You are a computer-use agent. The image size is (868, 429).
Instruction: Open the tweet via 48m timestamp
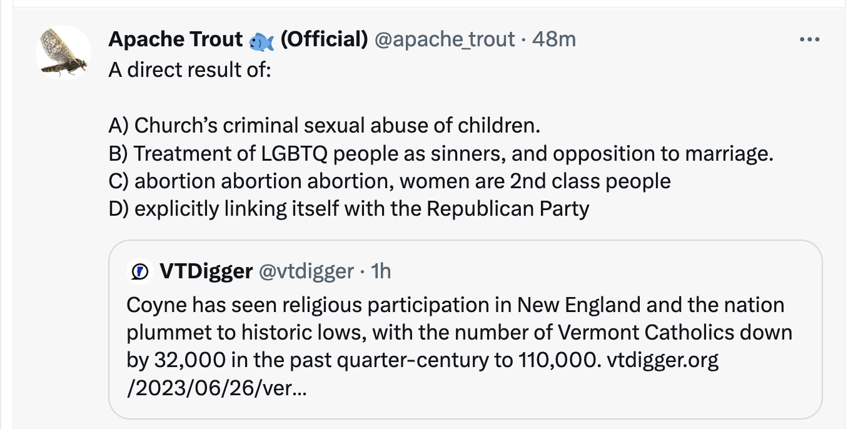(x=553, y=39)
